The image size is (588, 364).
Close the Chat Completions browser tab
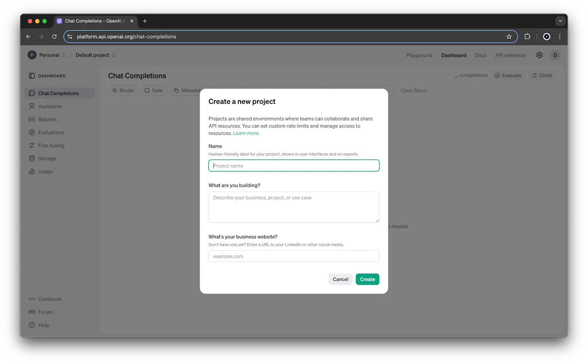pyautogui.click(x=132, y=21)
